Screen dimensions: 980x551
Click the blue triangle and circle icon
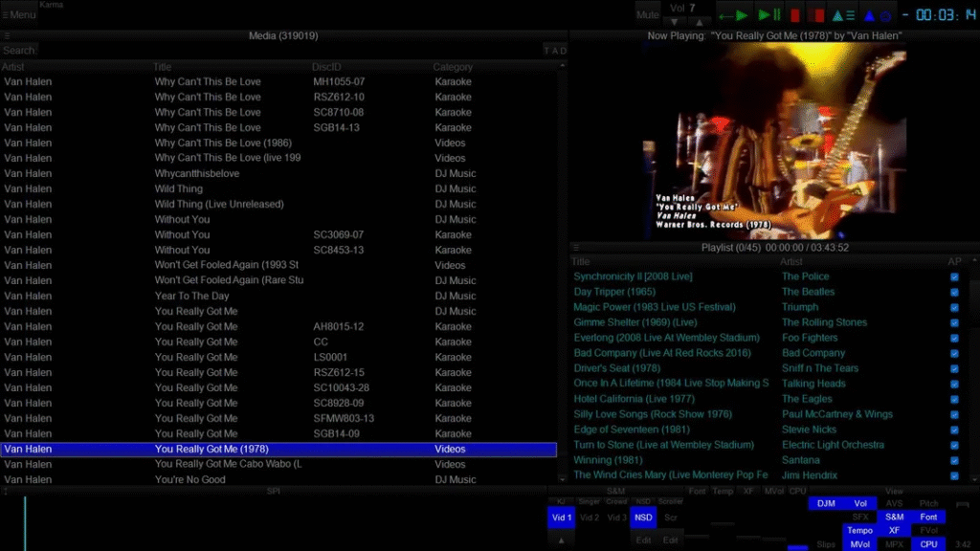[877, 15]
